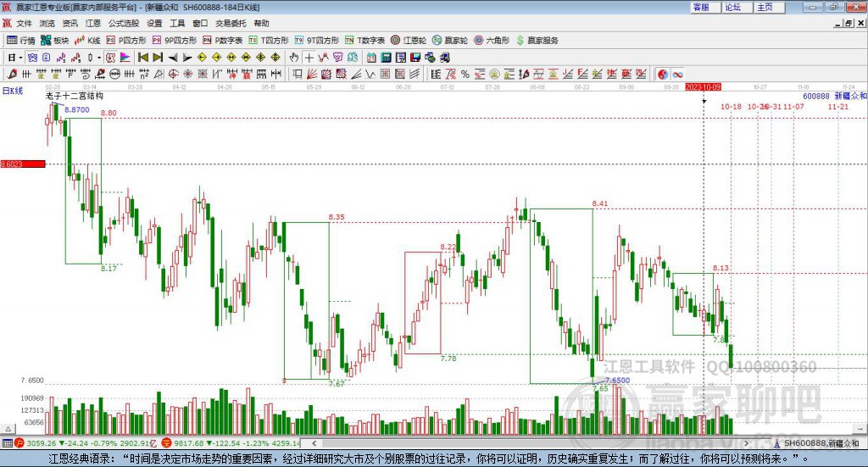Click stock code 600888 label
The width and height of the screenshot is (868, 467).
(x=816, y=96)
